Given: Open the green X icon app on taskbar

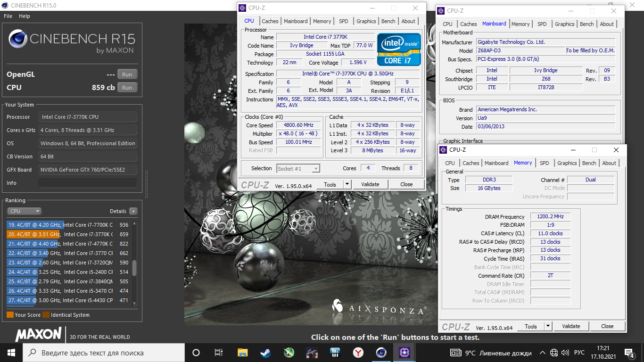Looking at the screenshot, I should point(289,353).
